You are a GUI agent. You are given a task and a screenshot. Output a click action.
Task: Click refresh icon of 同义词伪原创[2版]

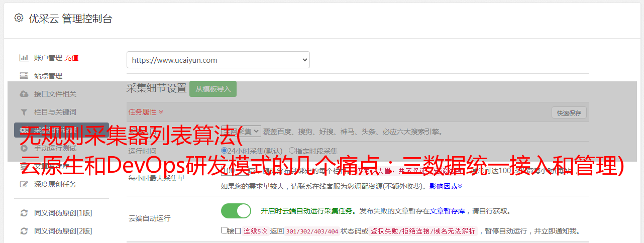click(24, 231)
